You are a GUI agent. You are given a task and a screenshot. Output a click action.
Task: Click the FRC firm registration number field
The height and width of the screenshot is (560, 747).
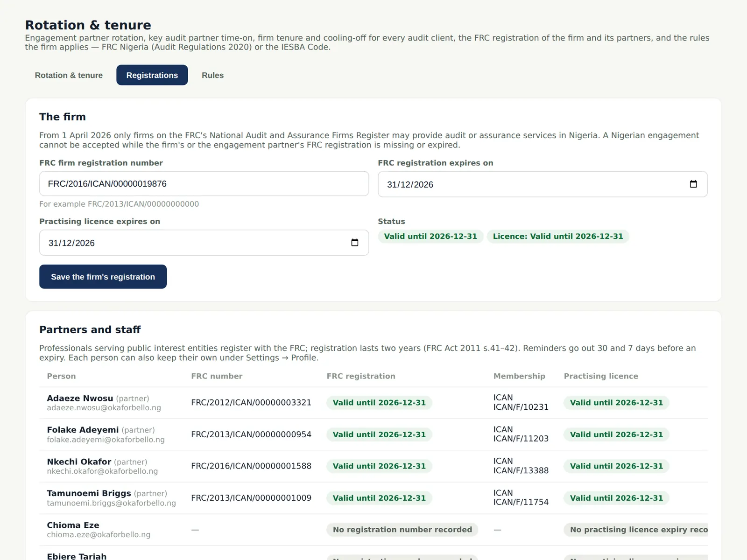click(204, 184)
